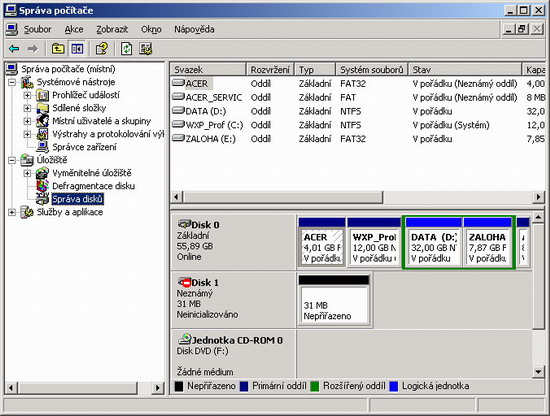Sort volumes by Svazek column header
Screen dimensions: 550x416
tap(208, 69)
